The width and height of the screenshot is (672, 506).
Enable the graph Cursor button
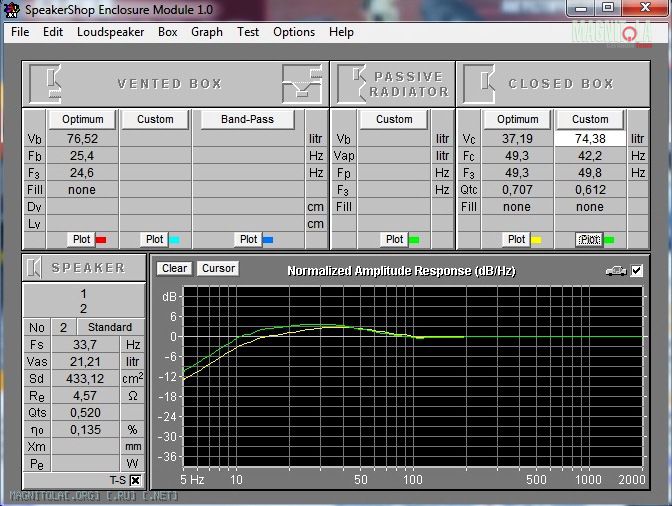coord(218,268)
